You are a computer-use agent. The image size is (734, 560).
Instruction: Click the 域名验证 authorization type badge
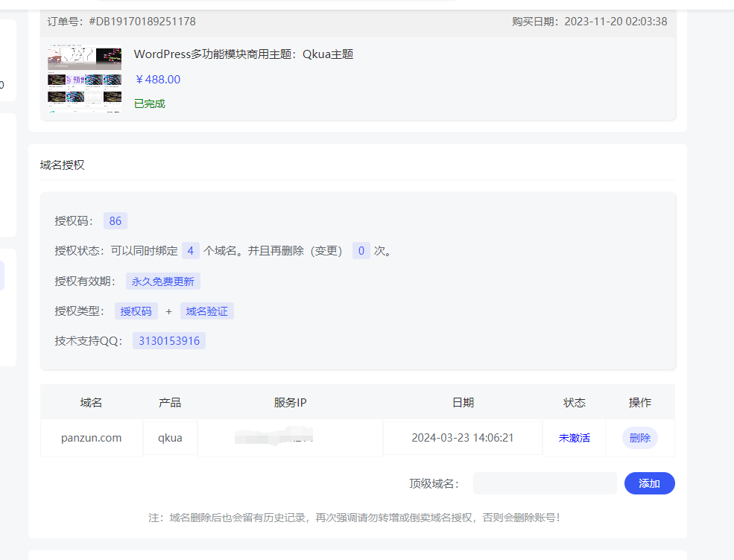(206, 311)
